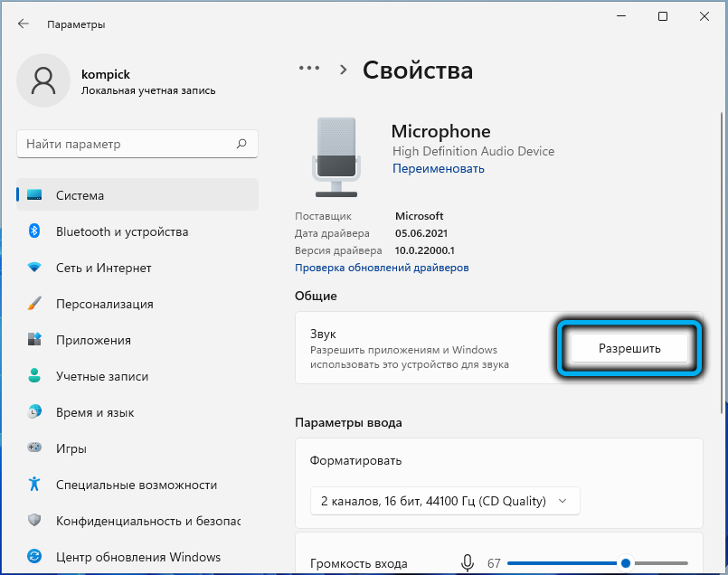Open Центр обновления Windows
This screenshot has width=728, height=575.
pos(138,557)
